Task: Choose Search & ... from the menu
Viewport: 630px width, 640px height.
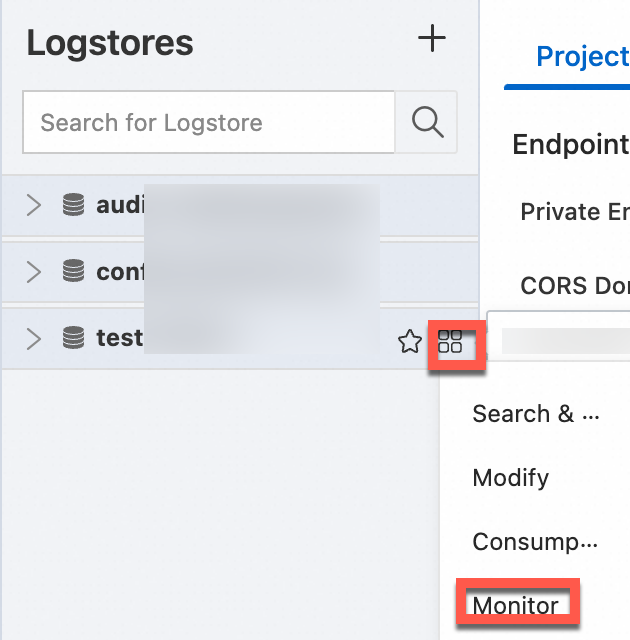Action: [535, 414]
